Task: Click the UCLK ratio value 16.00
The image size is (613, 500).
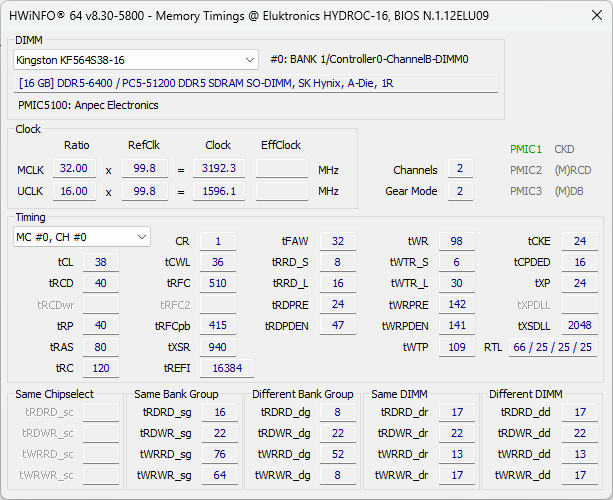Action: point(74,191)
